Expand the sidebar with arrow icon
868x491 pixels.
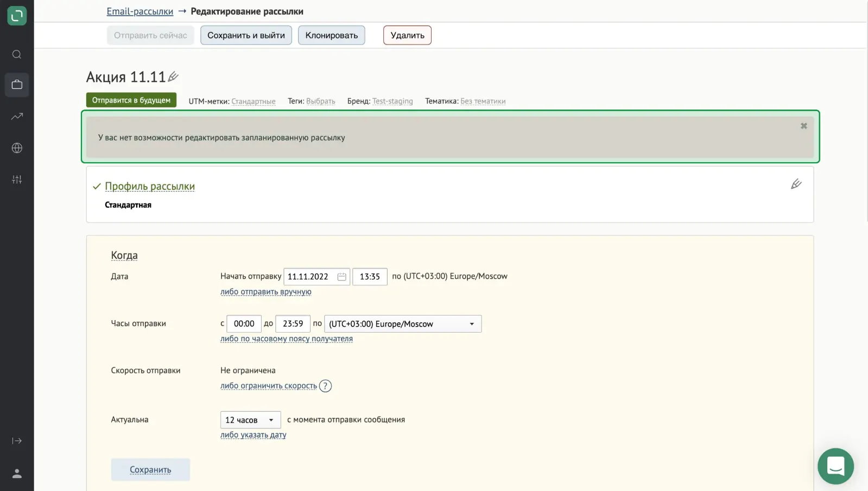click(x=17, y=441)
